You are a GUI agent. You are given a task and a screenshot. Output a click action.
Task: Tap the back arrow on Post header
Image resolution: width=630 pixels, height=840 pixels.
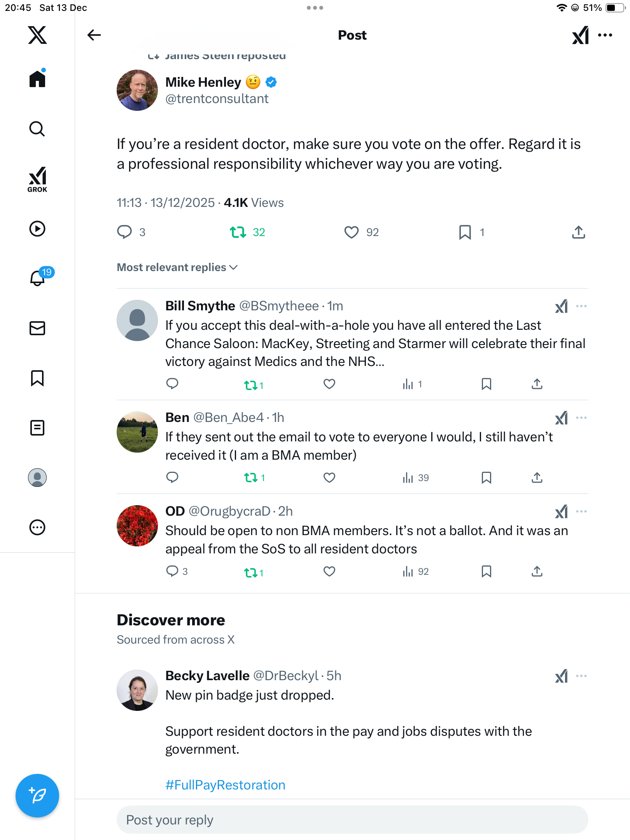pyautogui.click(x=94, y=35)
